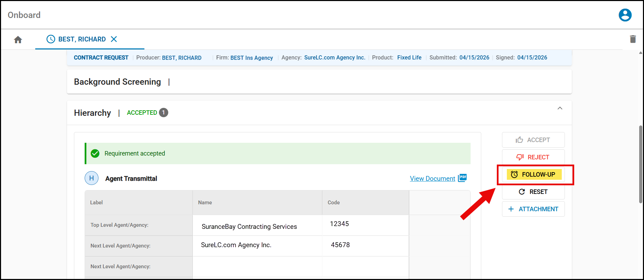Viewport: 644px width, 280px height.
Task: Click the Hierarchy accepted count badge
Action: (163, 113)
